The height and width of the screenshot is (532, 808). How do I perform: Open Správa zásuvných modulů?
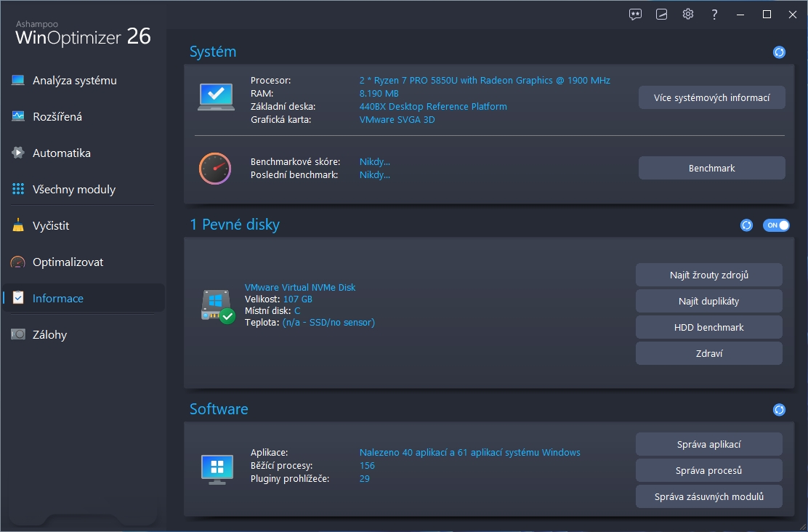pyautogui.click(x=708, y=497)
